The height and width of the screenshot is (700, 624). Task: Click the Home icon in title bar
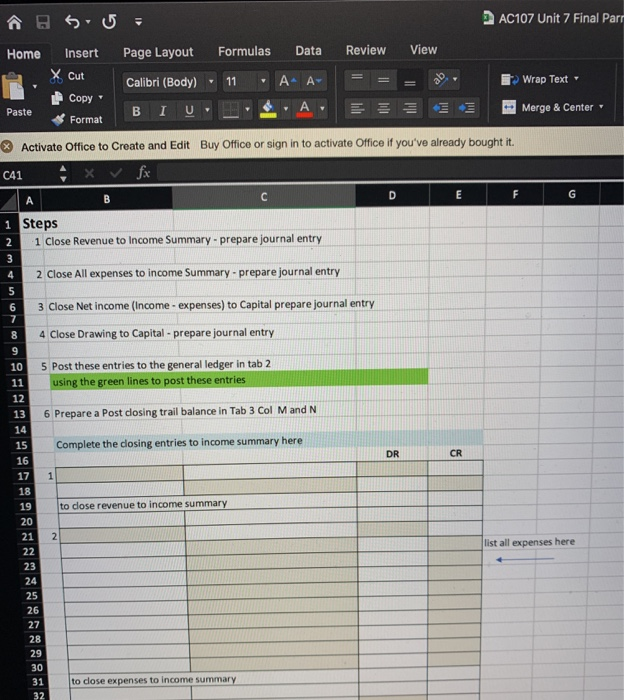point(14,21)
